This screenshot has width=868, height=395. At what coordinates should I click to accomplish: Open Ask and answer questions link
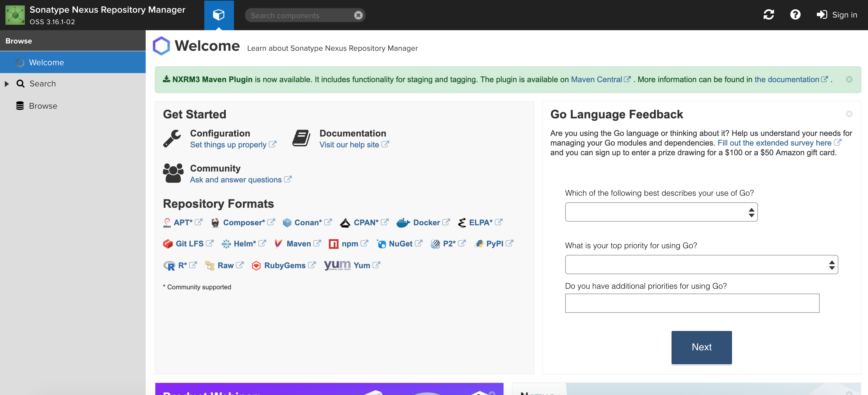pos(235,180)
